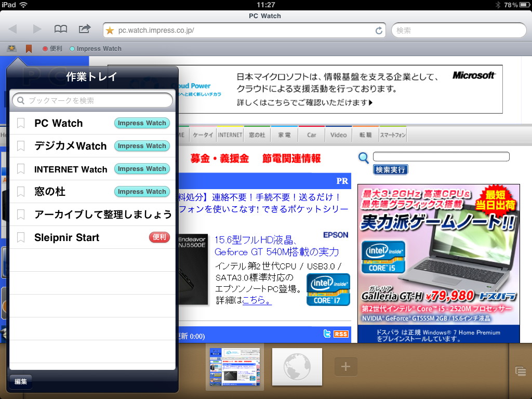Select the globe tab thumbnail at the bottom
The image size is (532, 399).
coord(297,367)
